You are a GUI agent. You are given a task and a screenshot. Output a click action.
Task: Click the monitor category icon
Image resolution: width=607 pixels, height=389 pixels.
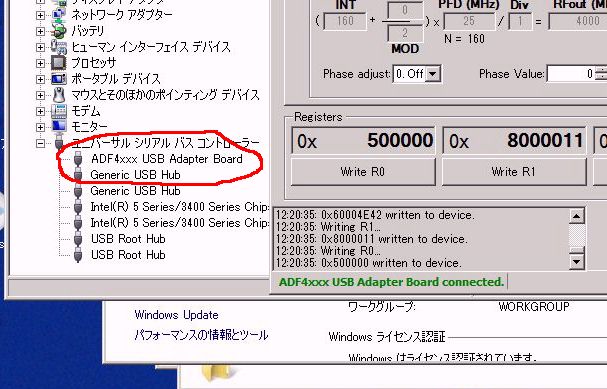click(x=59, y=127)
